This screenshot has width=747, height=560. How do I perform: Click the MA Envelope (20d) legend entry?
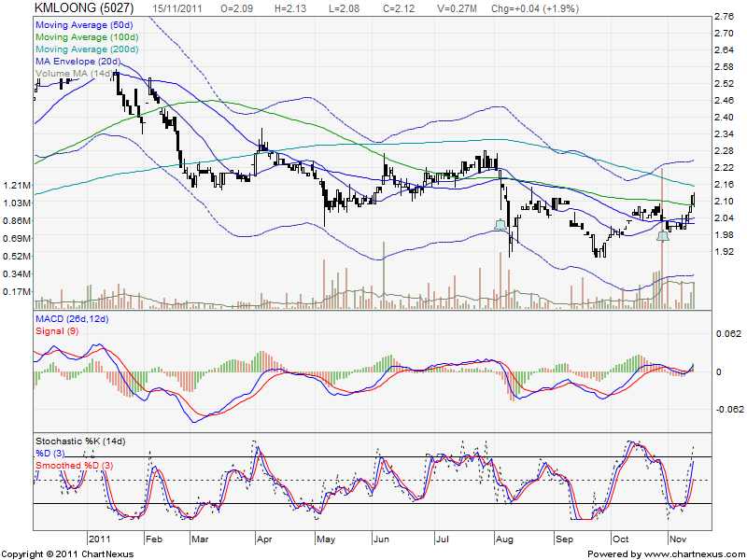(77, 60)
